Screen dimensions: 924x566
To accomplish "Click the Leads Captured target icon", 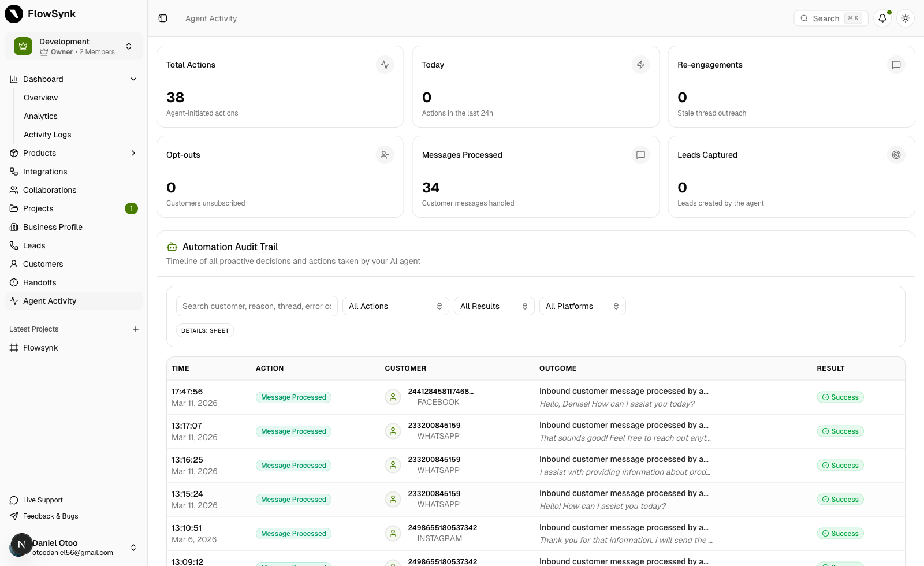I will 896,155.
